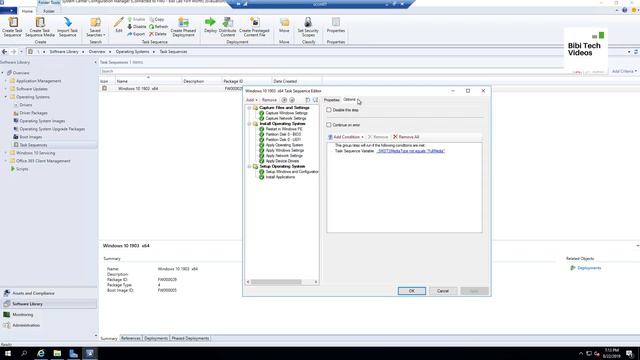Image resolution: width=640 pixels, height=360 pixels.
Task: Open the Add dropdown in Task Sequence Editor
Action: pyautogui.click(x=251, y=100)
